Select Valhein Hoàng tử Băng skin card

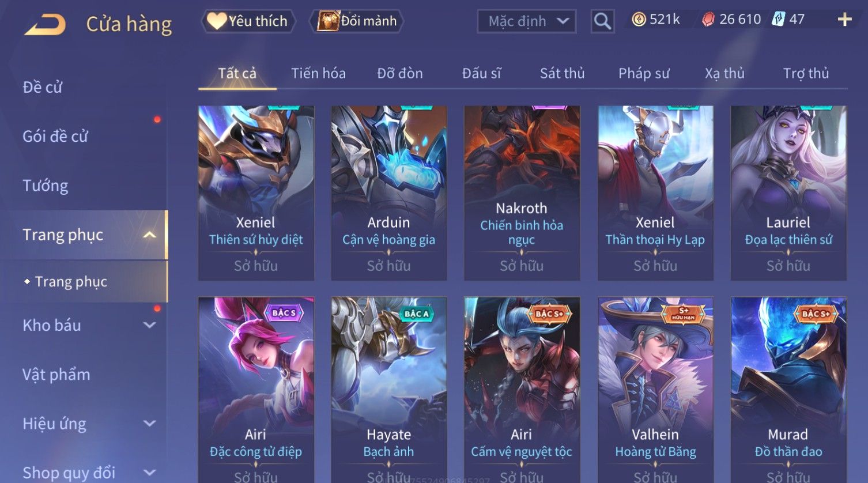(655, 390)
